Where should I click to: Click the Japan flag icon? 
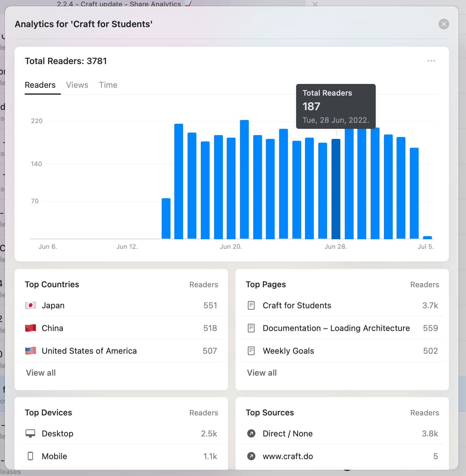[30, 305]
